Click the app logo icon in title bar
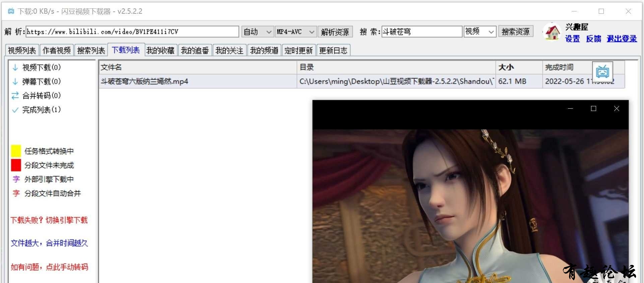 click(11, 11)
